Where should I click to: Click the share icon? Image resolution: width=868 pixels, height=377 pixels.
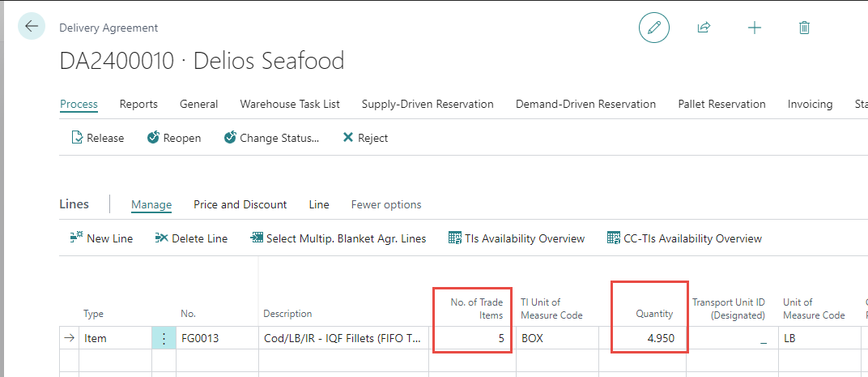[x=704, y=28]
